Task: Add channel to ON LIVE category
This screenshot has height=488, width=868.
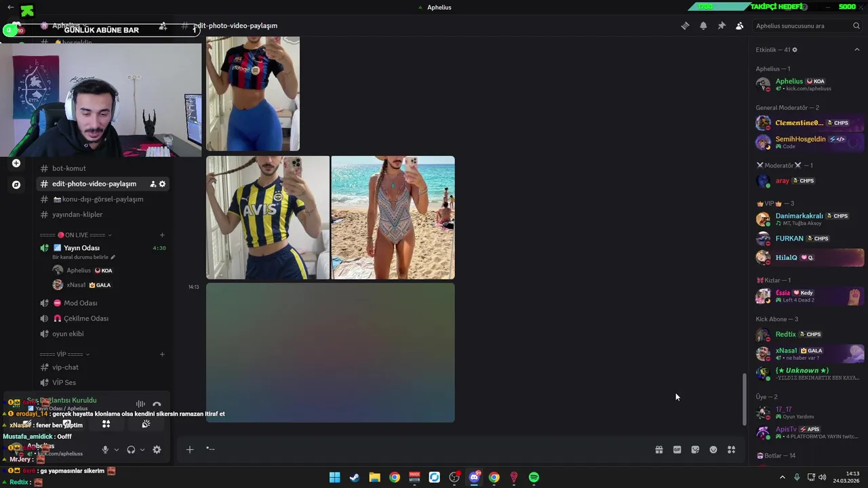Action: click(162, 235)
